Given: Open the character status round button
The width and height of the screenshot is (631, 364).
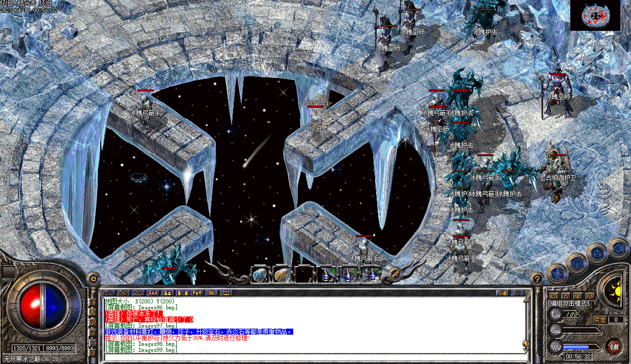Looking at the screenshot, I should click(x=557, y=274).
